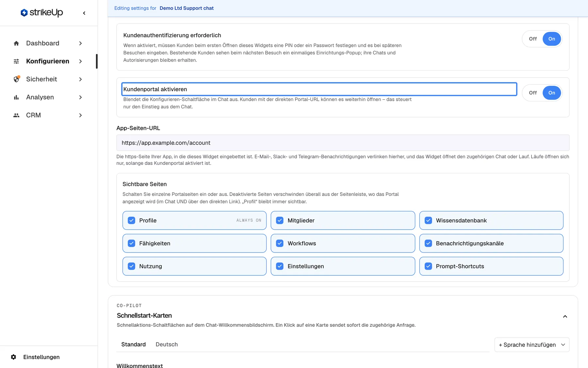Uncheck the Mitglieder page checkbox

click(x=280, y=220)
